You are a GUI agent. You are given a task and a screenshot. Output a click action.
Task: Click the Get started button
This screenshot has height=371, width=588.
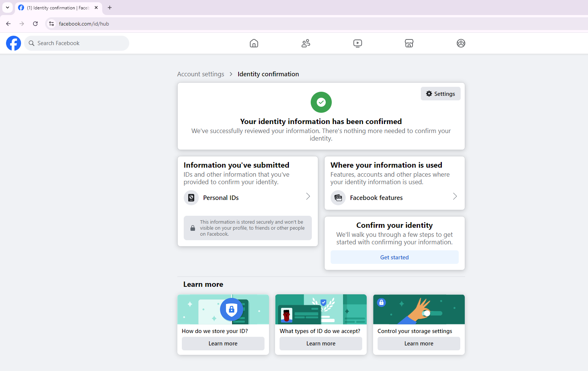point(395,257)
